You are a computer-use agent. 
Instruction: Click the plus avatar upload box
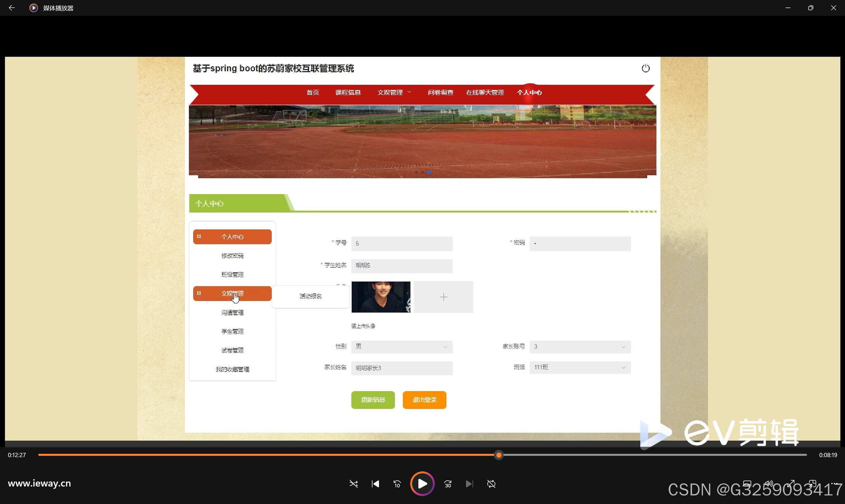(x=443, y=297)
